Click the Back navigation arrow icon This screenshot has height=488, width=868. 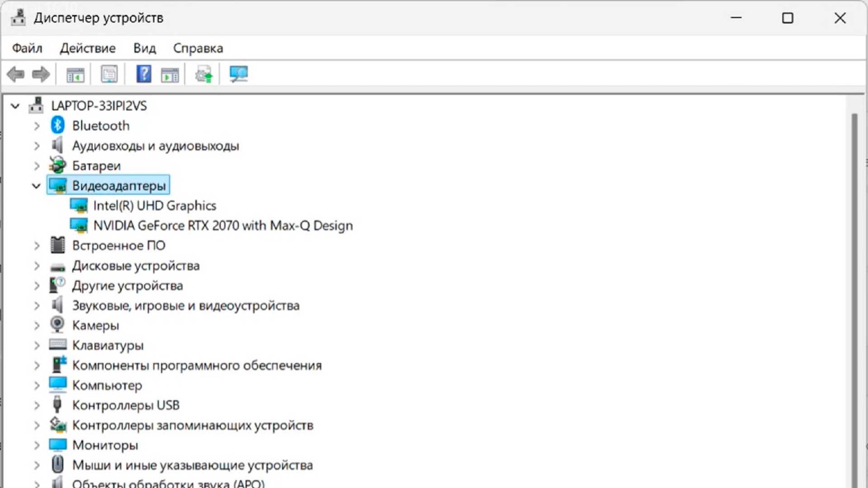16,74
